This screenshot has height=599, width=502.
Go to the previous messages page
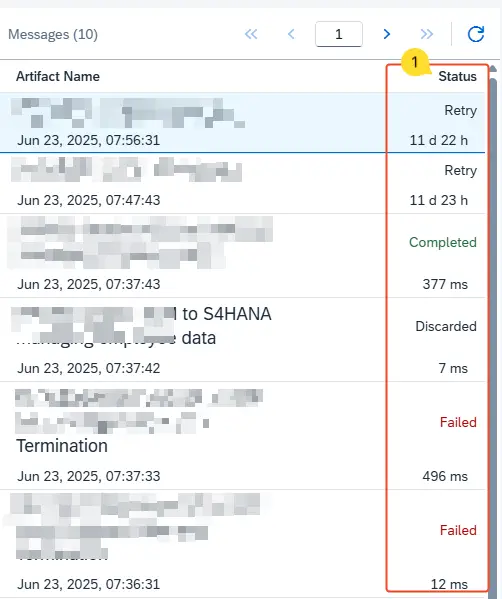pyautogui.click(x=291, y=34)
